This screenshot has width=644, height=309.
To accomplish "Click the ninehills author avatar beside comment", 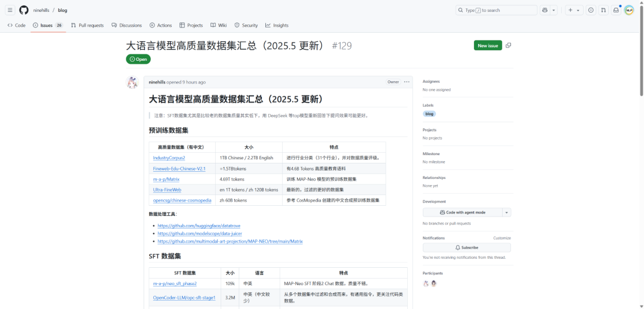I will tap(132, 82).
